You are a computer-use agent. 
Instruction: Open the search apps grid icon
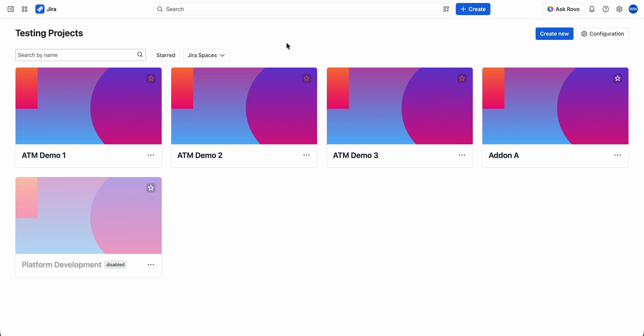(446, 9)
